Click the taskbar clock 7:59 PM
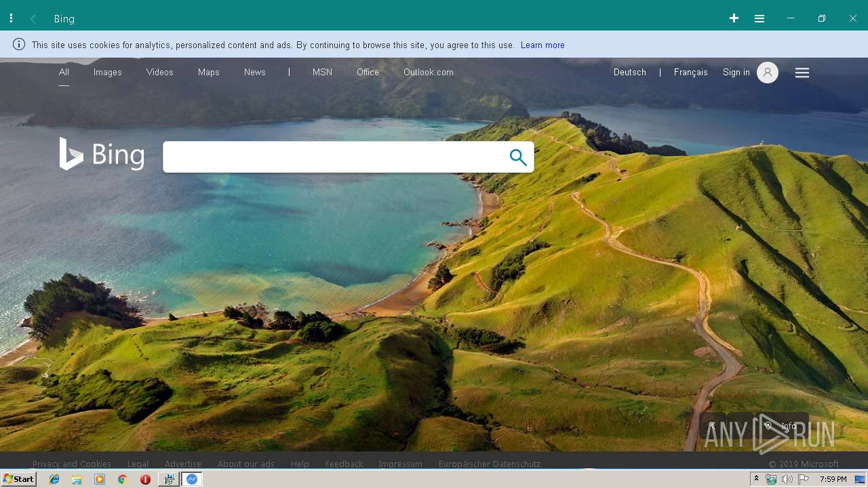The height and width of the screenshot is (488, 868). (833, 479)
